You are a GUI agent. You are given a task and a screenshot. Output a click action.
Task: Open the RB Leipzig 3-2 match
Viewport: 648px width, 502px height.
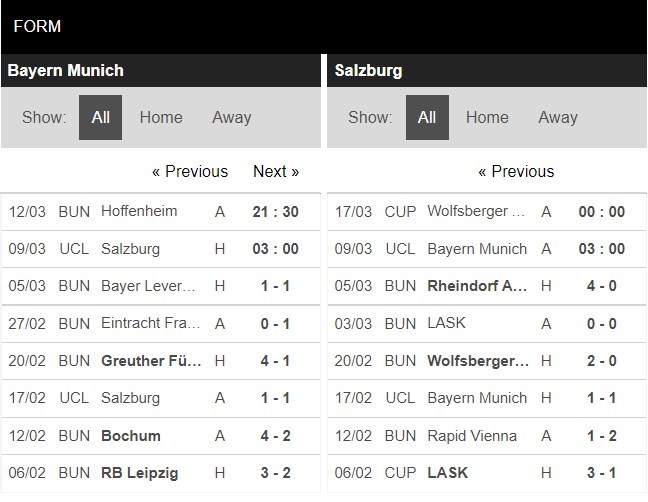point(161,473)
